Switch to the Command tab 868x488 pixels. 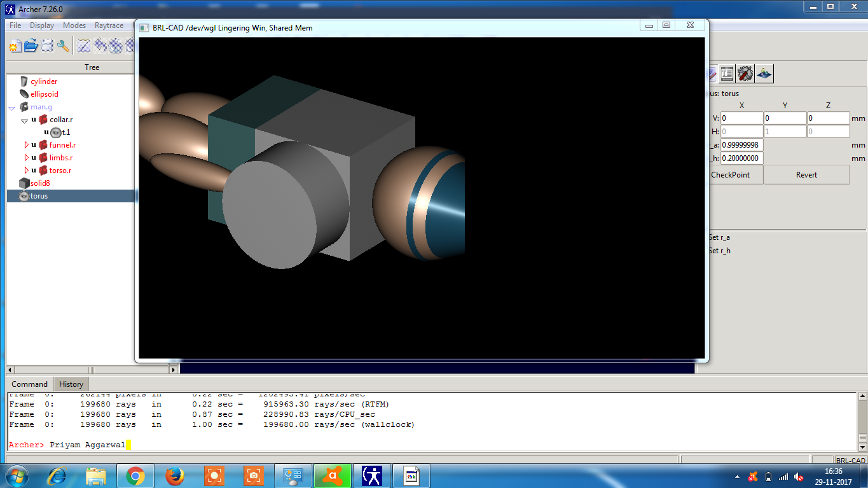[x=29, y=384]
